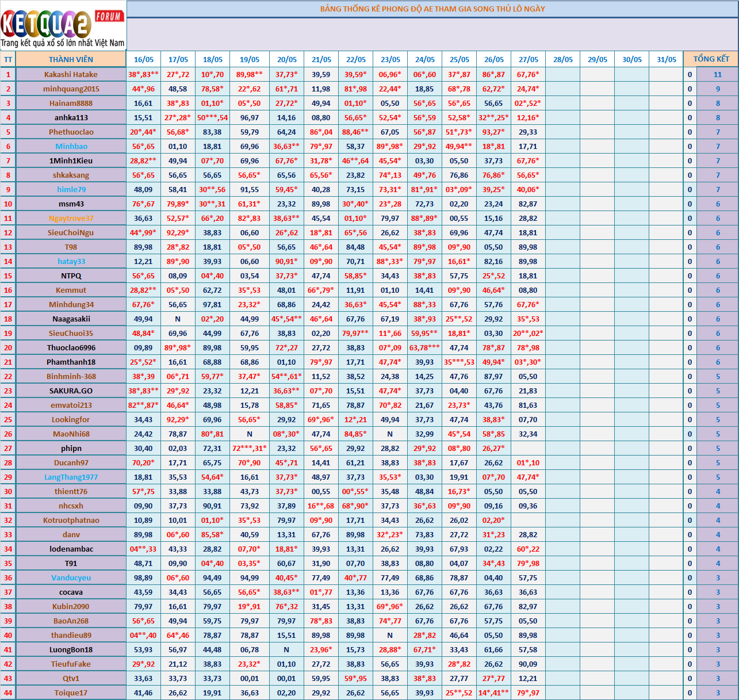This screenshot has width=739, height=700.
Task: Click Kakashi Hatake's 16/05 cell 38*,83**
Action: [x=143, y=74]
